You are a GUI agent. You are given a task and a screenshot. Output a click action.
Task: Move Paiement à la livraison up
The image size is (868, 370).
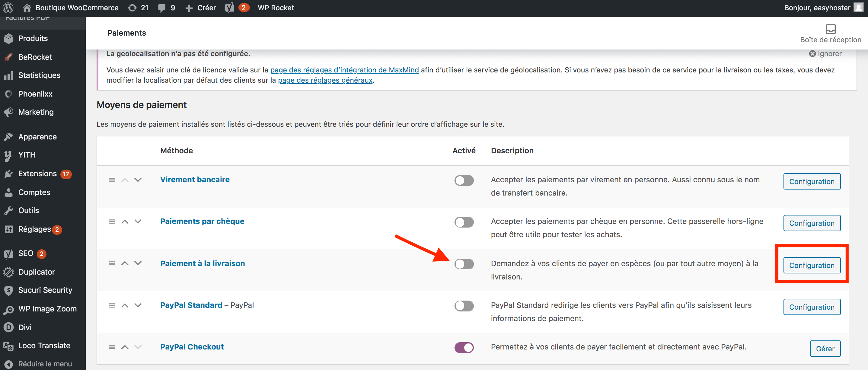tap(125, 263)
